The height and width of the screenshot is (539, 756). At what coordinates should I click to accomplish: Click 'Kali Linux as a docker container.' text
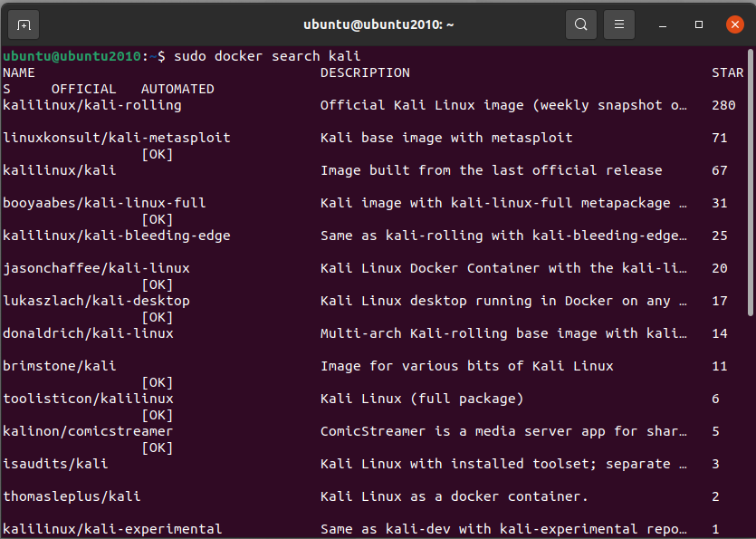(x=455, y=496)
